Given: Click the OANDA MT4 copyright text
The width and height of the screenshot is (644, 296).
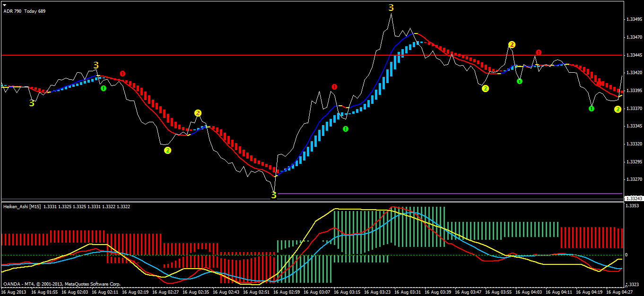Looking at the screenshot, I should pyautogui.click(x=61, y=284).
